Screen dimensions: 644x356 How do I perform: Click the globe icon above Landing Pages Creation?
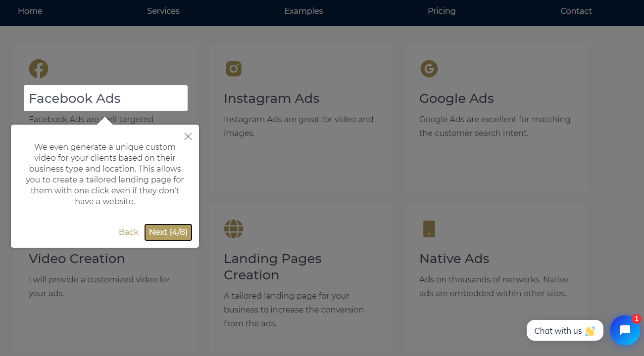(234, 229)
